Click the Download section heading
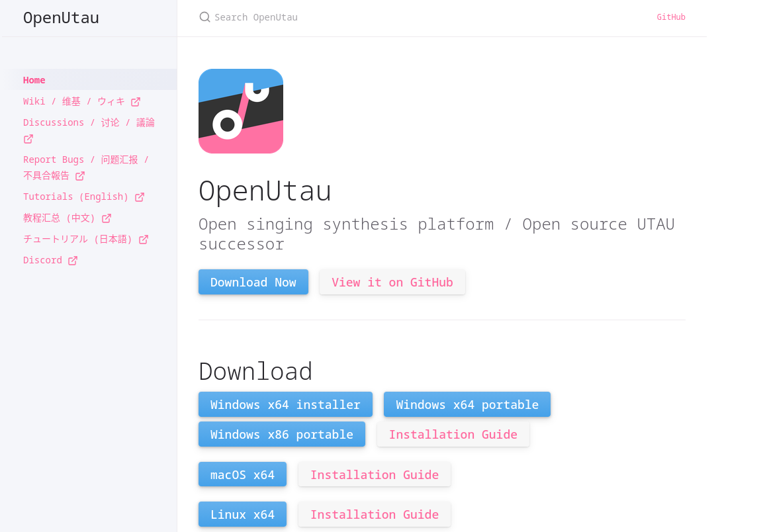Screen dimensions: 765x532 255,372
